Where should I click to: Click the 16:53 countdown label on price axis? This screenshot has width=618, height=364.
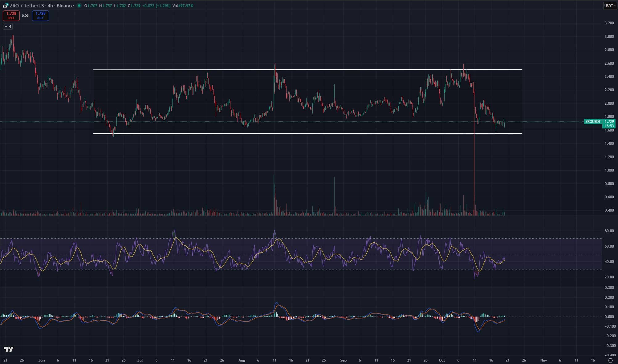[609, 126]
